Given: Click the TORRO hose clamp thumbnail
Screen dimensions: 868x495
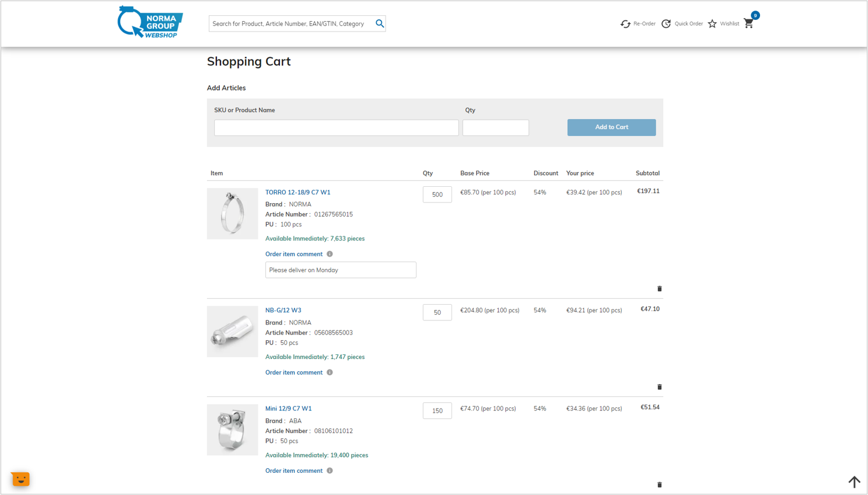Looking at the screenshot, I should pyautogui.click(x=232, y=214).
